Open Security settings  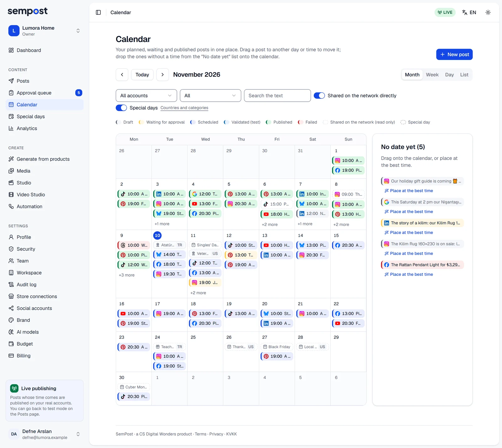click(x=45, y=249)
